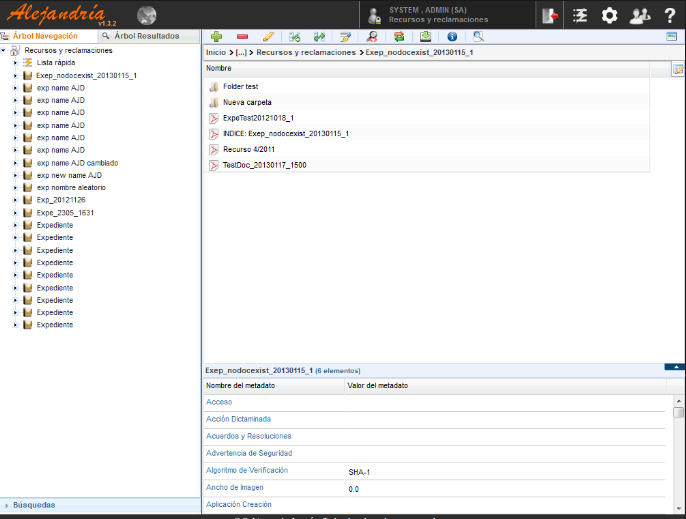Expand the Exep_nodocexist_20130115_1 tree node

16,75
